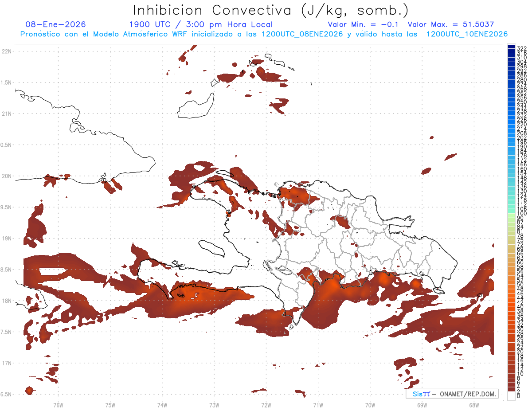Click the "19N" latitude label
The height and width of the screenshot is (411, 532).
pos(7,239)
